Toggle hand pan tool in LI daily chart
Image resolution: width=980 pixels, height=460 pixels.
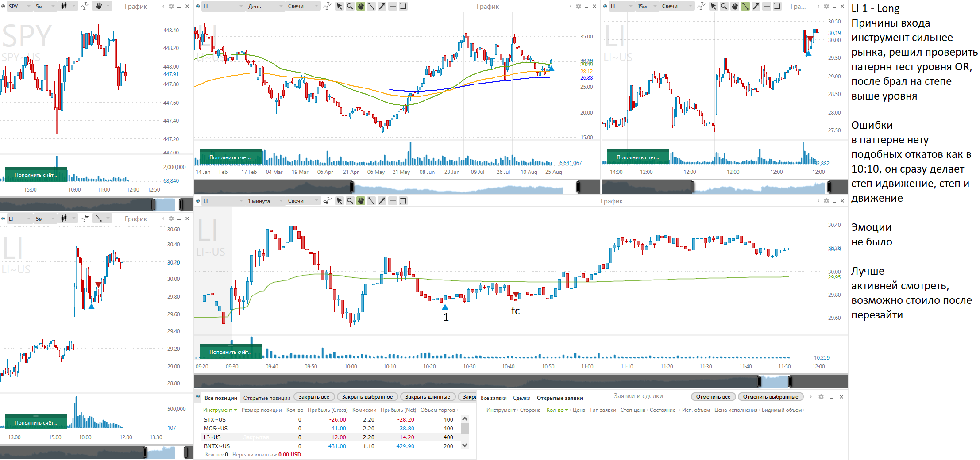361,6
